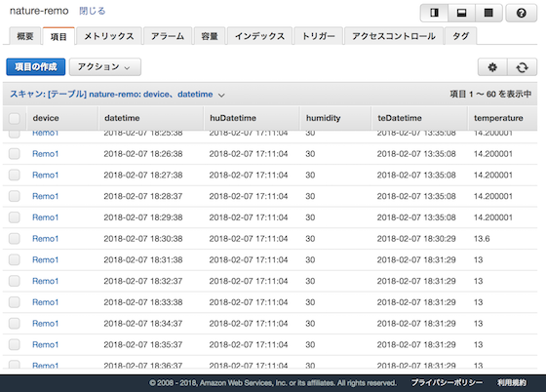Click the 閉じる link
Image resolution: width=546 pixels, height=392 pixels.
coord(93,11)
